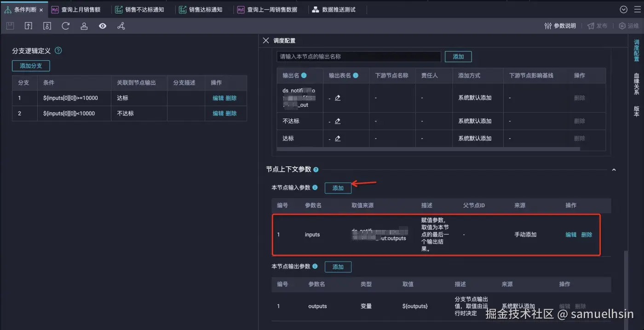
Task: Click the help icon beside 分支逻辑定义
Action: pos(58,51)
